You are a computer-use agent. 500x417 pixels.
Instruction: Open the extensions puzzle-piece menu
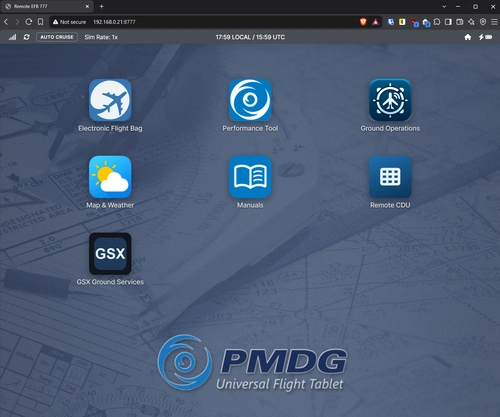[437, 22]
